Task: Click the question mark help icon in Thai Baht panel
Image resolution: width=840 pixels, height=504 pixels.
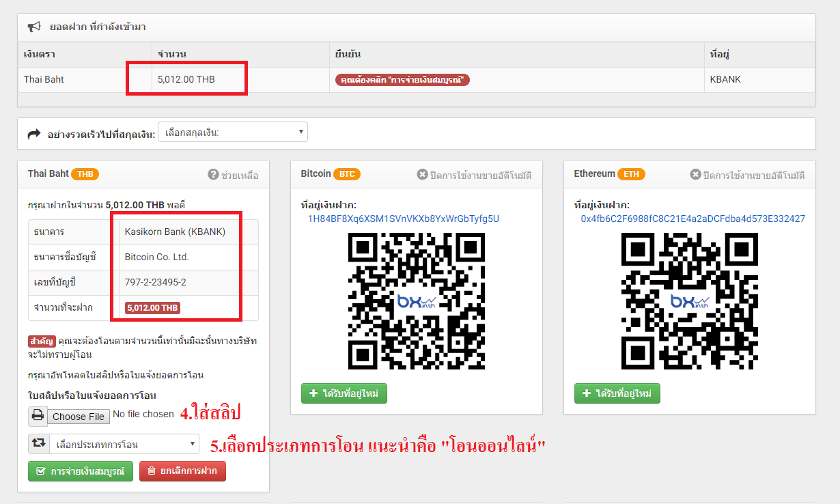Action: coord(213,175)
